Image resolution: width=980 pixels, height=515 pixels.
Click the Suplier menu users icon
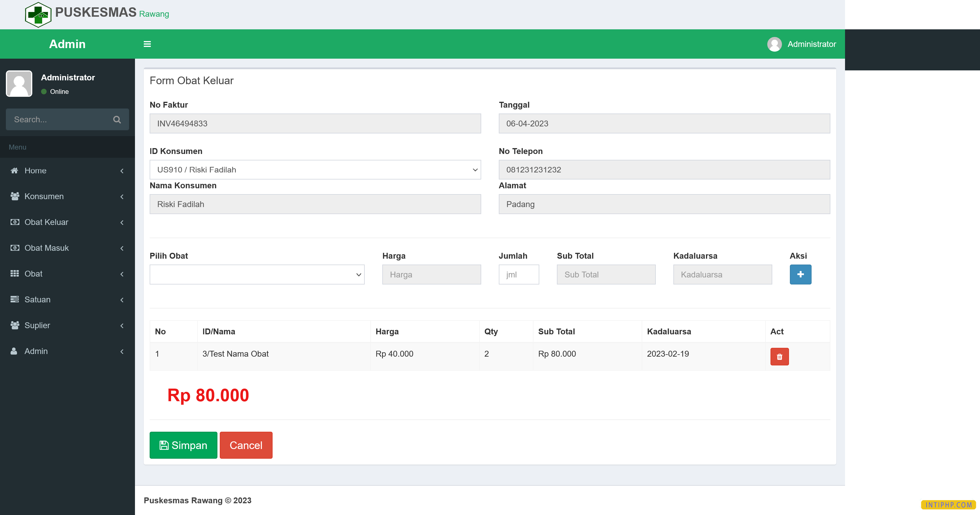click(x=14, y=325)
